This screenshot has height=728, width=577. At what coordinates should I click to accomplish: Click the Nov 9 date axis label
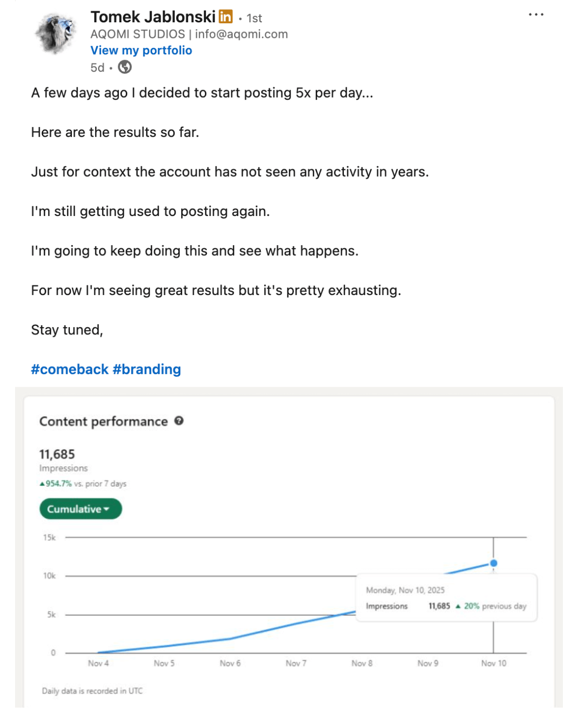[427, 663]
